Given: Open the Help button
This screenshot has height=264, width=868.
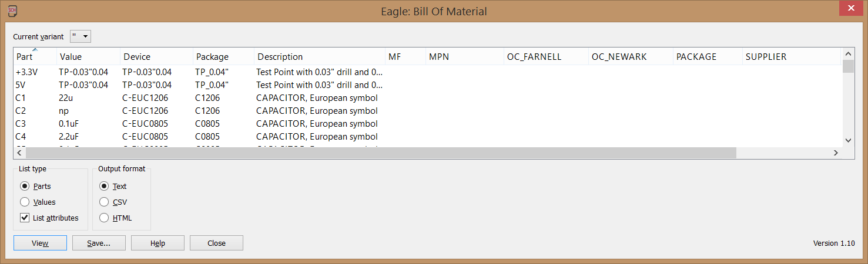Looking at the screenshot, I should [x=157, y=243].
